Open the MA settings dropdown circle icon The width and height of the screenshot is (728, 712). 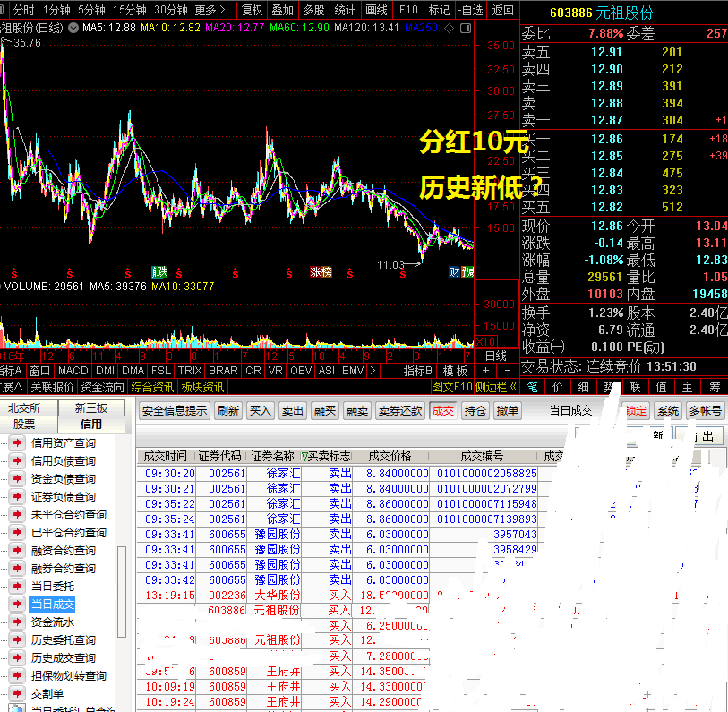(x=73, y=28)
